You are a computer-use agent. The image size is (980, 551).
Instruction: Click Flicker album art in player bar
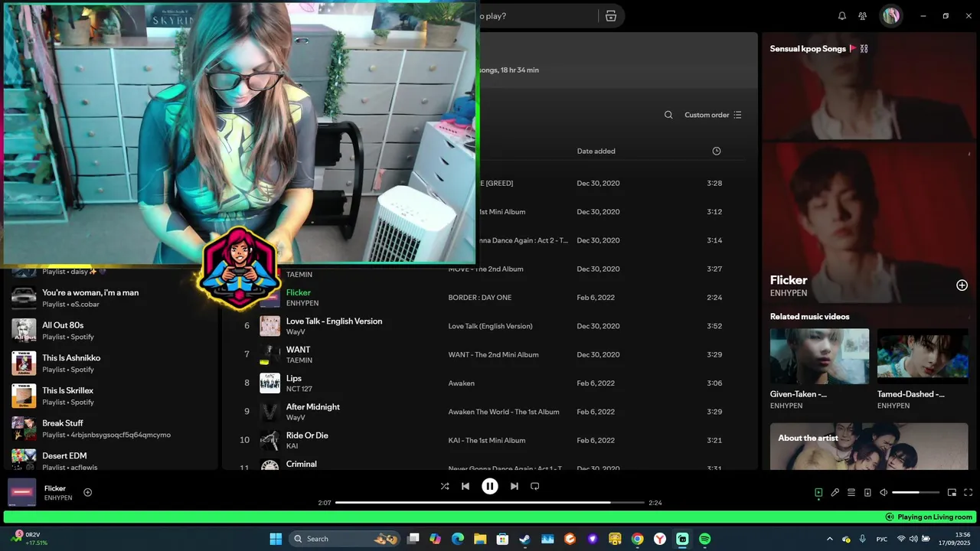click(22, 492)
